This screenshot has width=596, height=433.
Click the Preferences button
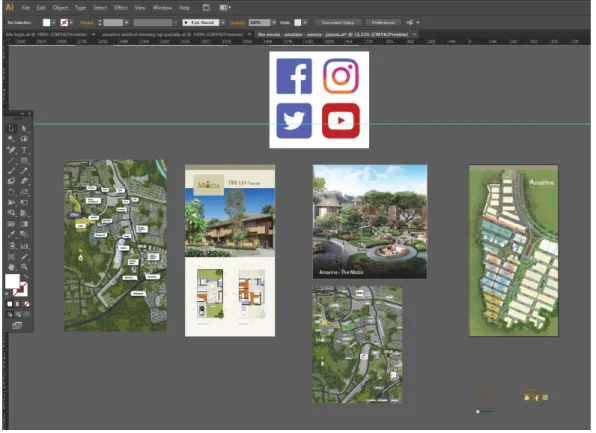tap(383, 23)
